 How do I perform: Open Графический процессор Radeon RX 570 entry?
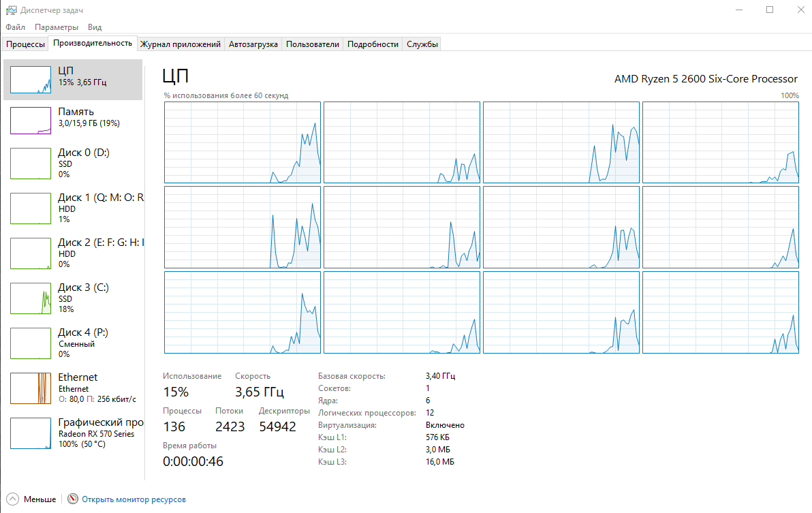[x=73, y=433]
